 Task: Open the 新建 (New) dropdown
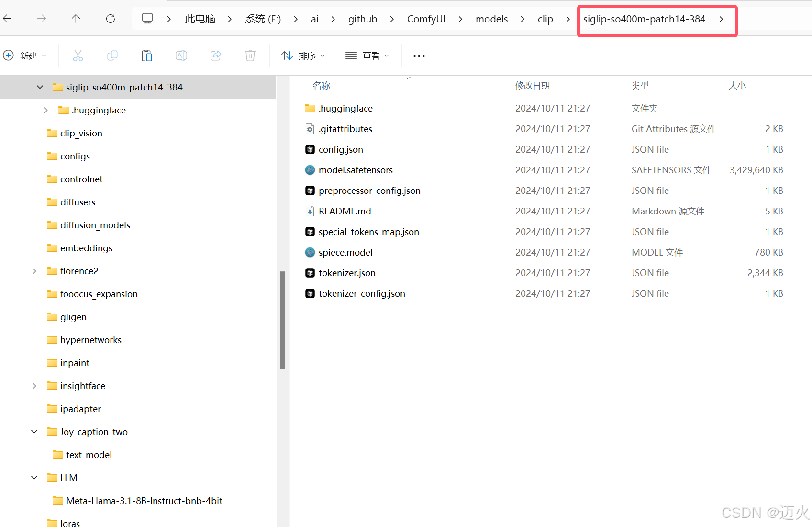tap(25, 56)
